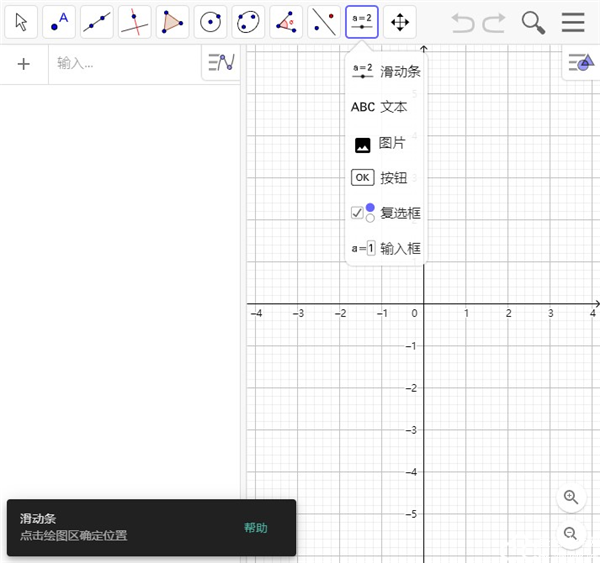Select the Move arrow tool

(x=21, y=22)
